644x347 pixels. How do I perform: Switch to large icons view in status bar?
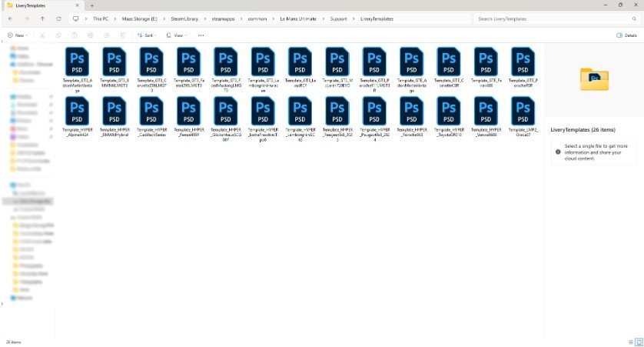tap(638, 342)
